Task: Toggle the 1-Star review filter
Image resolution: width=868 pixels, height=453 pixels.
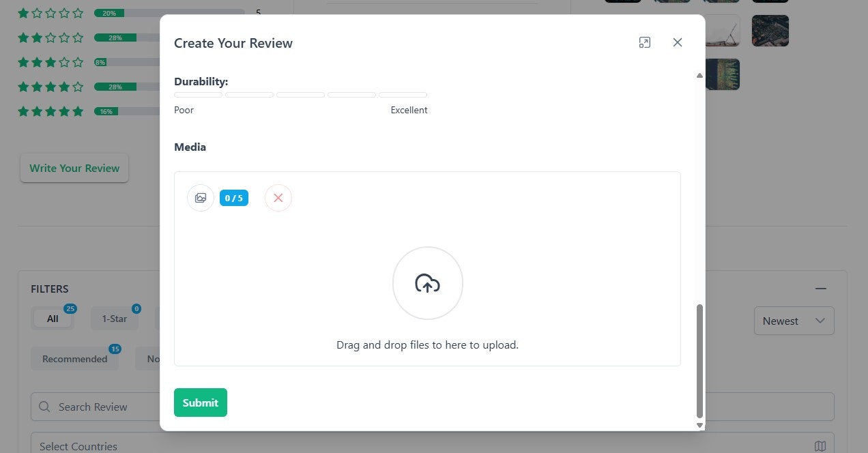Action: click(x=114, y=318)
